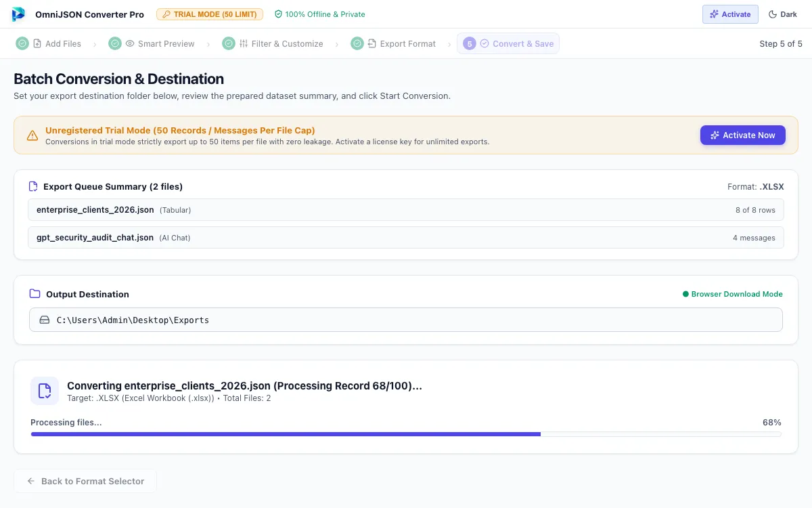The image size is (812, 508).
Task: Click the OmniJSON Converter Pro title text
Action: [x=89, y=14]
